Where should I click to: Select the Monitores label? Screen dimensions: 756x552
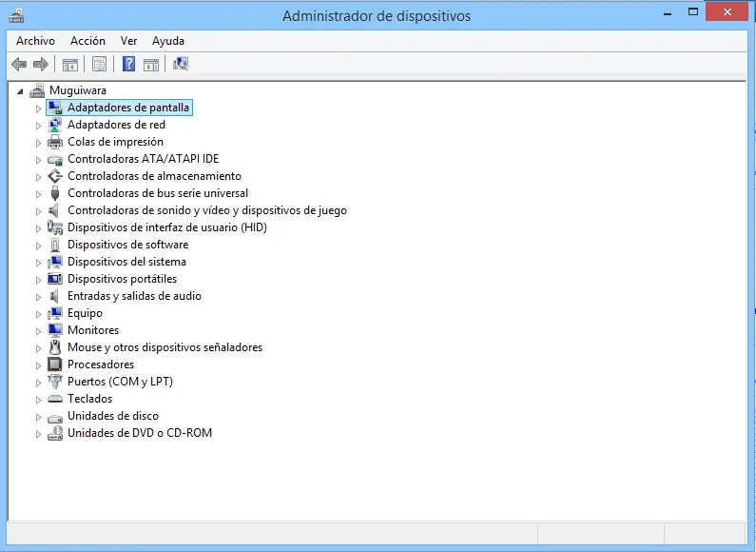pos(93,330)
